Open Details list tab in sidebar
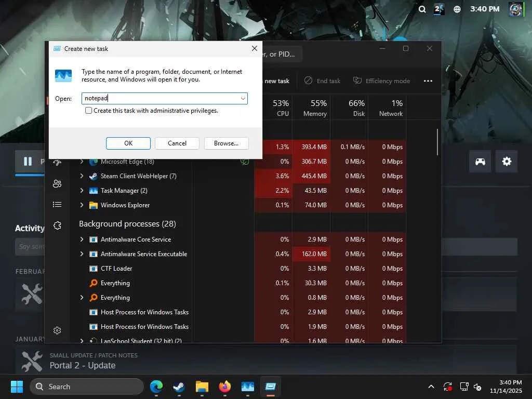Screen dimensions: 532x399 click(57, 204)
